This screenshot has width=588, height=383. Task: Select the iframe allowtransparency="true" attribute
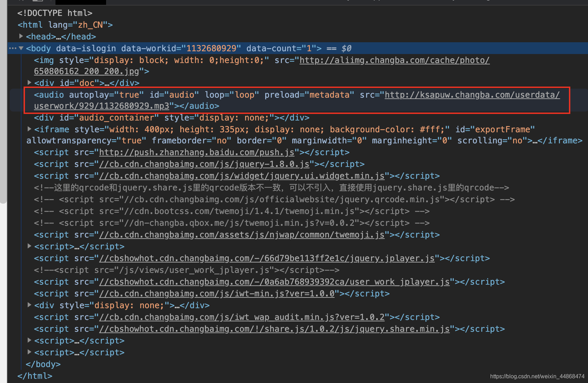point(86,141)
